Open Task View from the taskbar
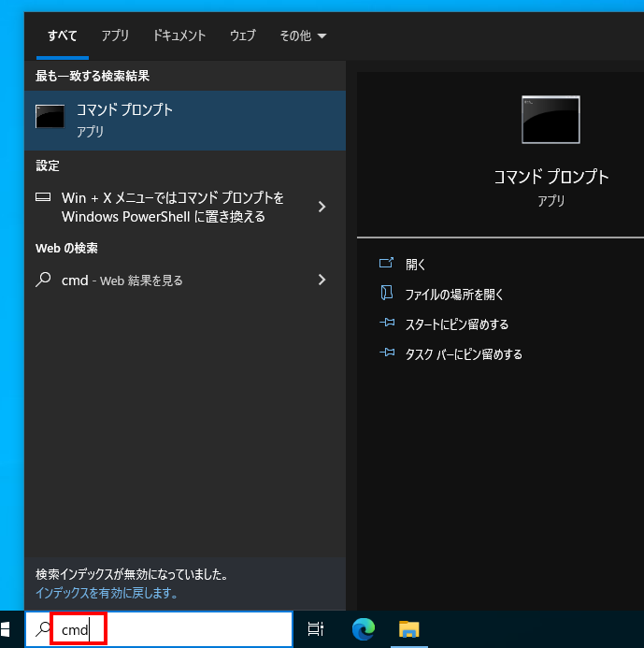The height and width of the screenshot is (648, 644). point(316,629)
